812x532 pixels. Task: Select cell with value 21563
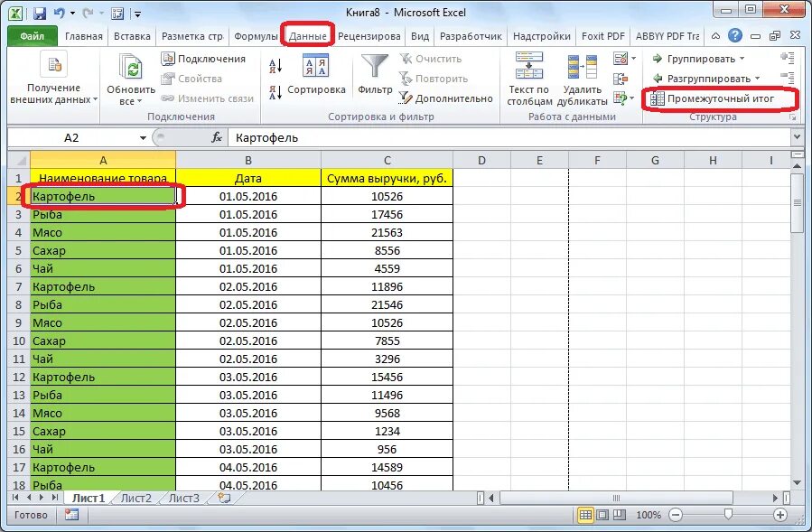[x=387, y=233]
